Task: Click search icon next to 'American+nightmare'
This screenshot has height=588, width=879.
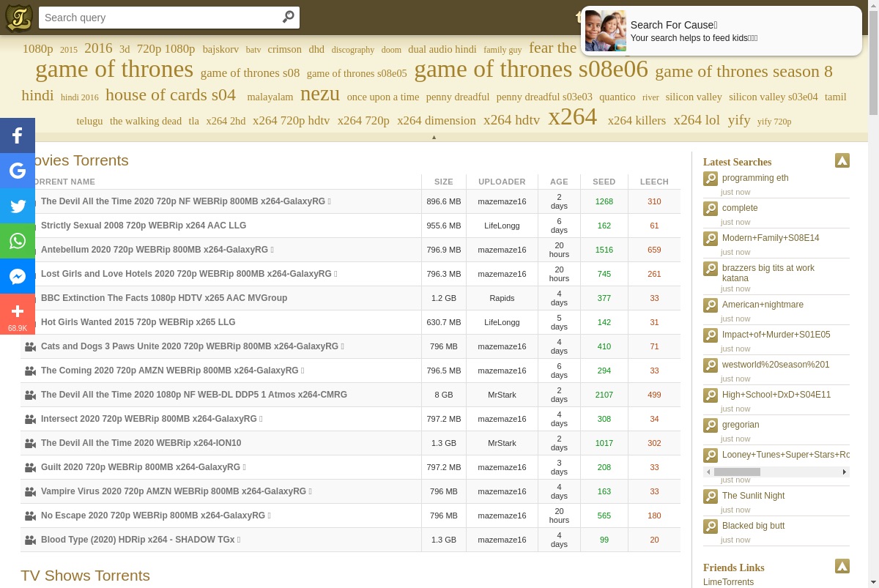Action: (x=711, y=305)
